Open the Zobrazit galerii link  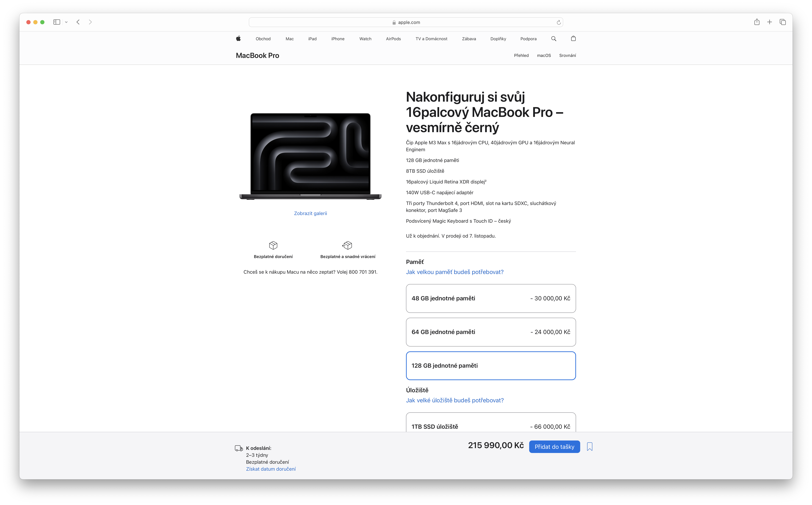[310, 213]
